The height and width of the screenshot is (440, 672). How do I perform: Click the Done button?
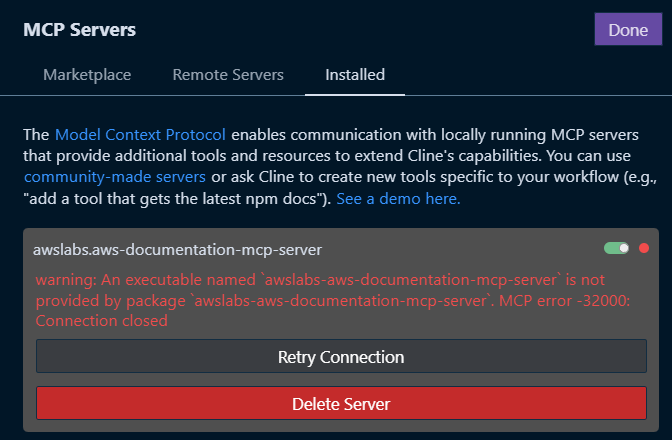tap(628, 29)
